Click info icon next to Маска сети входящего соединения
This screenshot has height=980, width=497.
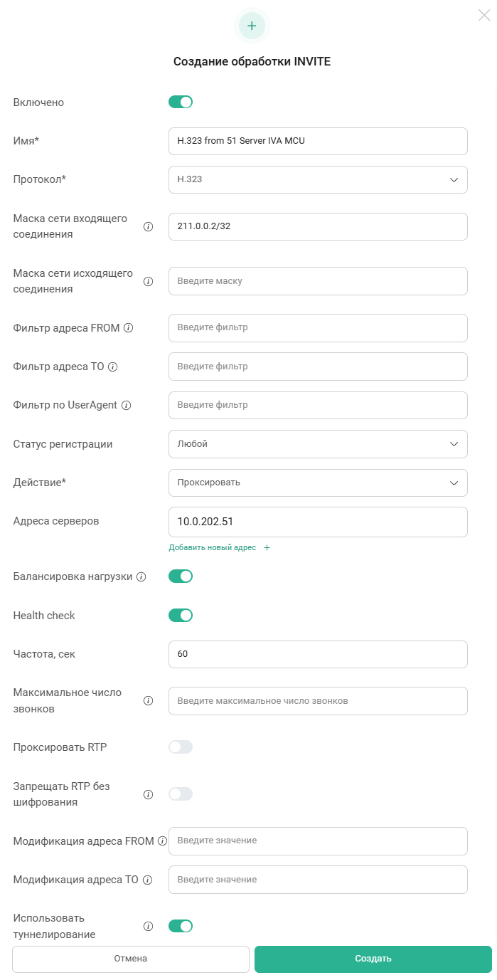[x=149, y=227]
